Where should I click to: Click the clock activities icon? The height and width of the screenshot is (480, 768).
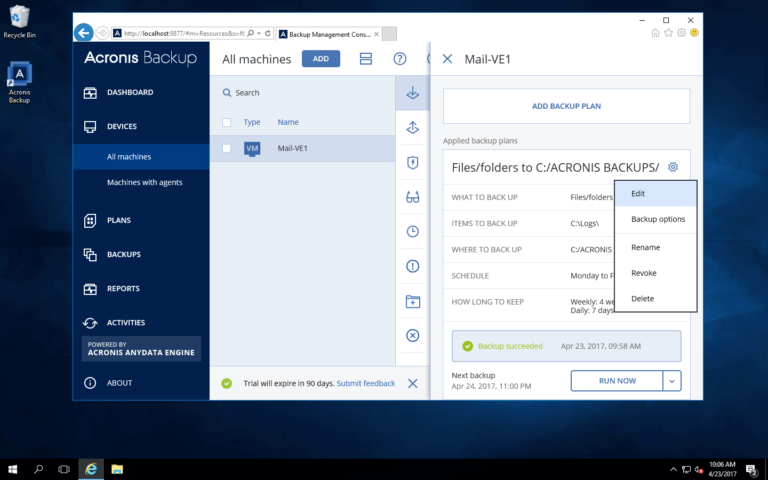[412, 231]
